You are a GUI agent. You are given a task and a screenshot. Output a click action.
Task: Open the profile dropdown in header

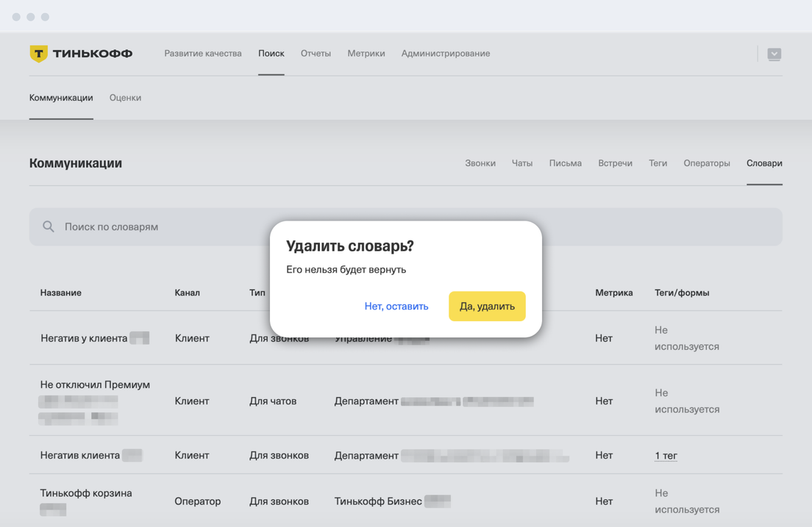774,54
